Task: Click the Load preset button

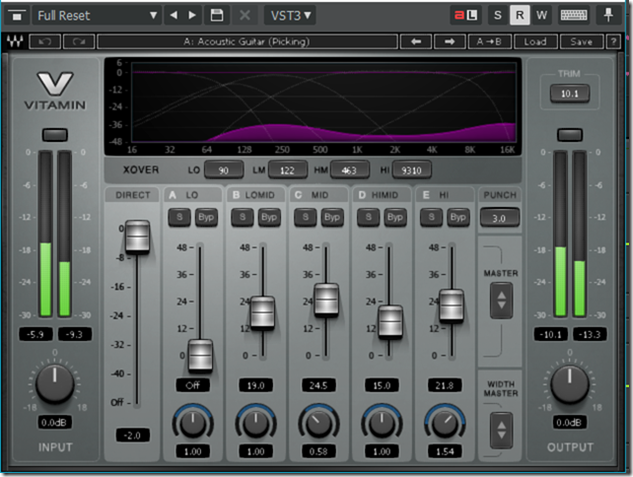Action: [535, 42]
